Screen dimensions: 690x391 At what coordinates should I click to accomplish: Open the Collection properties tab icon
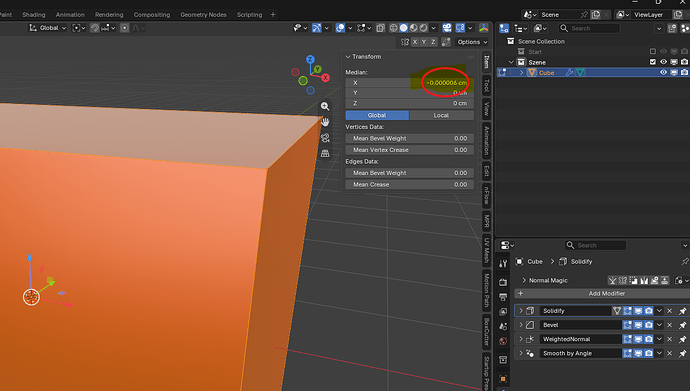point(503,360)
